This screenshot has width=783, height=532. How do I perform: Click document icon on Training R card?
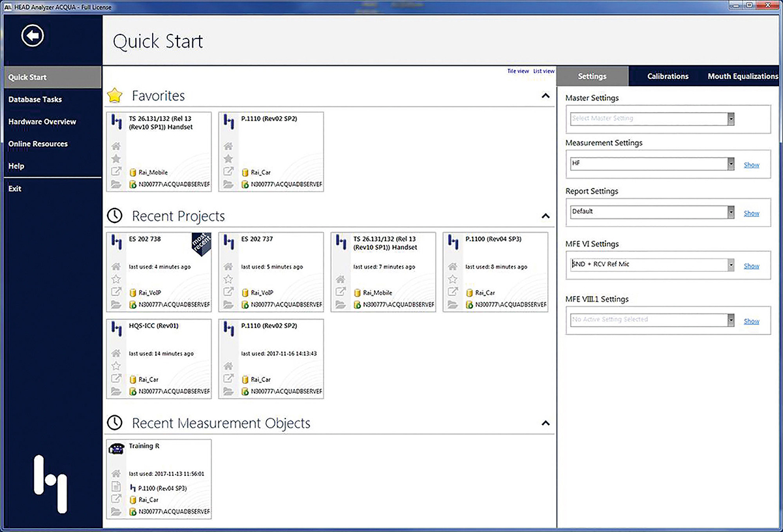click(x=116, y=486)
